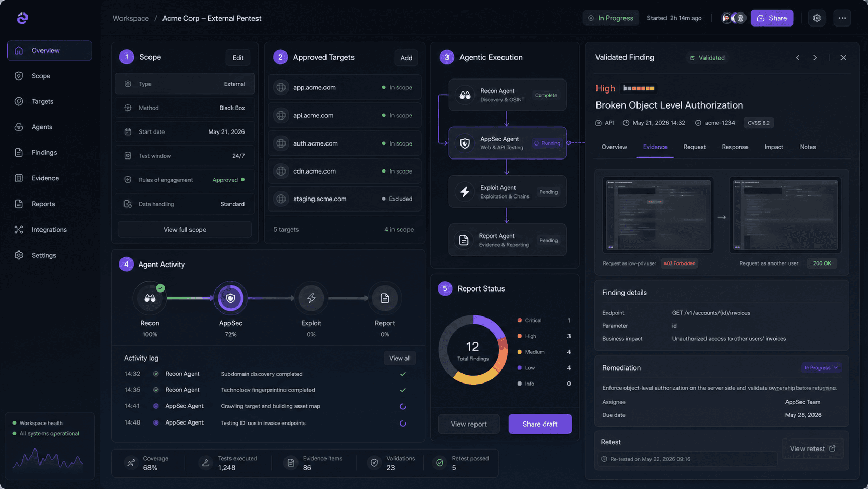
Task: Click the CVSS 8.2 badge
Action: tap(758, 123)
